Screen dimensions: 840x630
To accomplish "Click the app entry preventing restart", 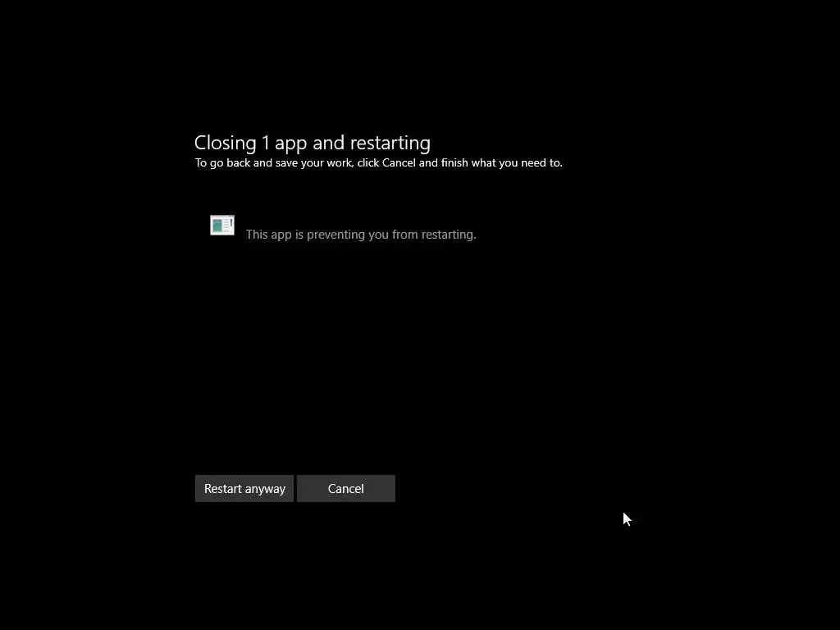I will [x=343, y=230].
